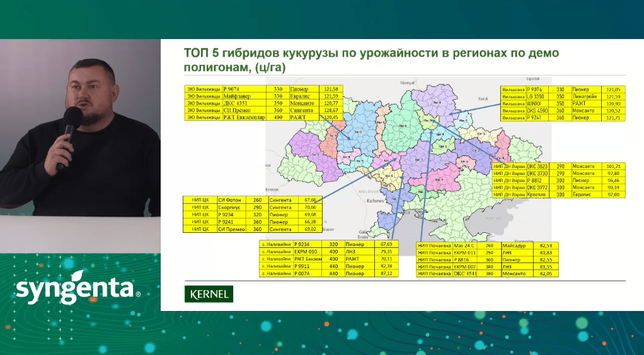Click the РЖТ Ексзем cell in Наливайки table

click(308, 259)
